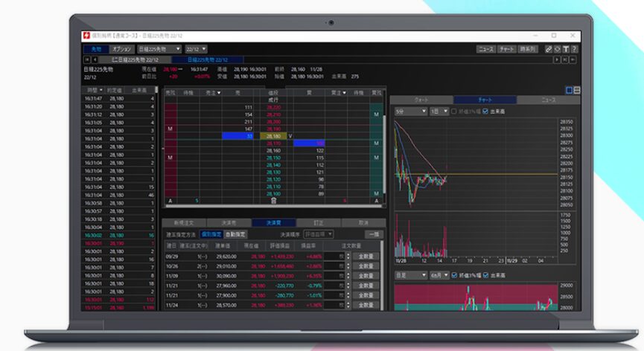Open the 日経225先物 product dropdown
The width and height of the screenshot is (644, 351).
159,49
